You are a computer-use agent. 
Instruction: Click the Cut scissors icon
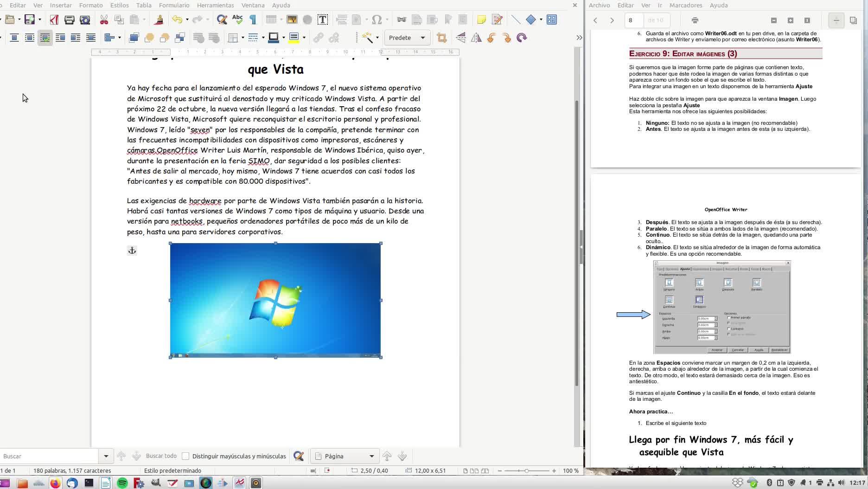tap(104, 19)
